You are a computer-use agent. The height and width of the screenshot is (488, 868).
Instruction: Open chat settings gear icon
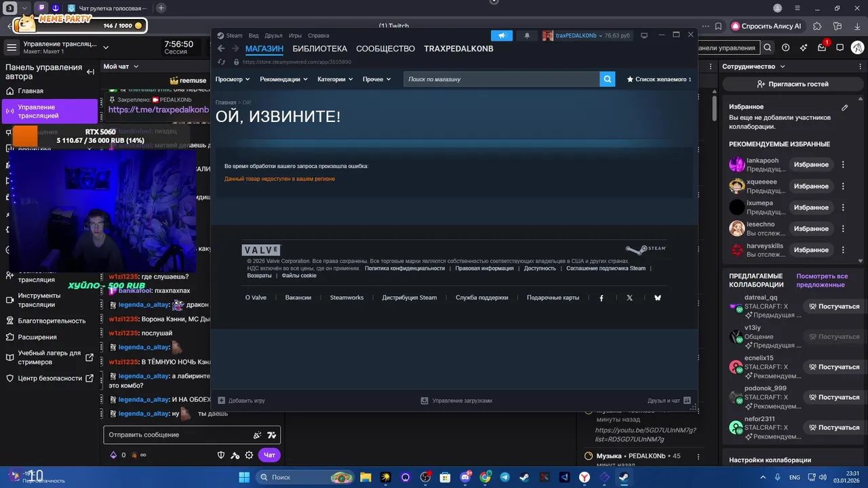tap(249, 455)
